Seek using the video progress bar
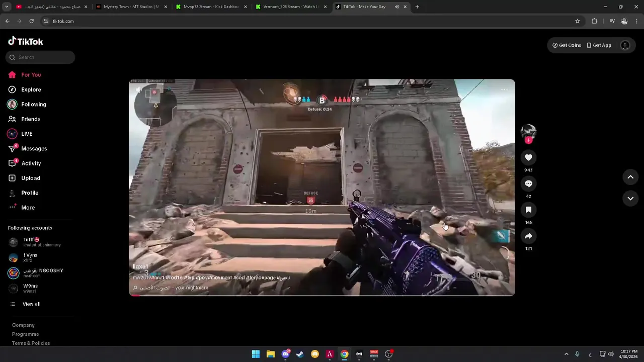The height and width of the screenshot is (362, 644). tap(322, 295)
